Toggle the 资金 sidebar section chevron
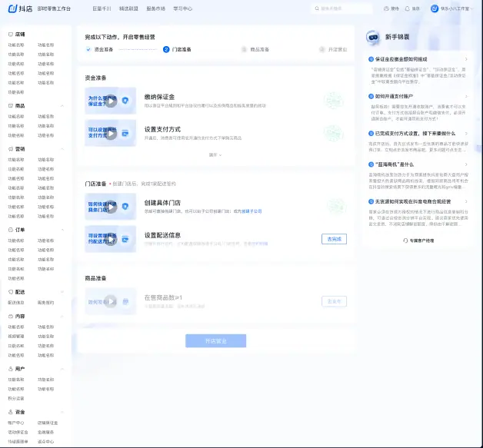Screen dimensions: 483x448 [62, 412]
